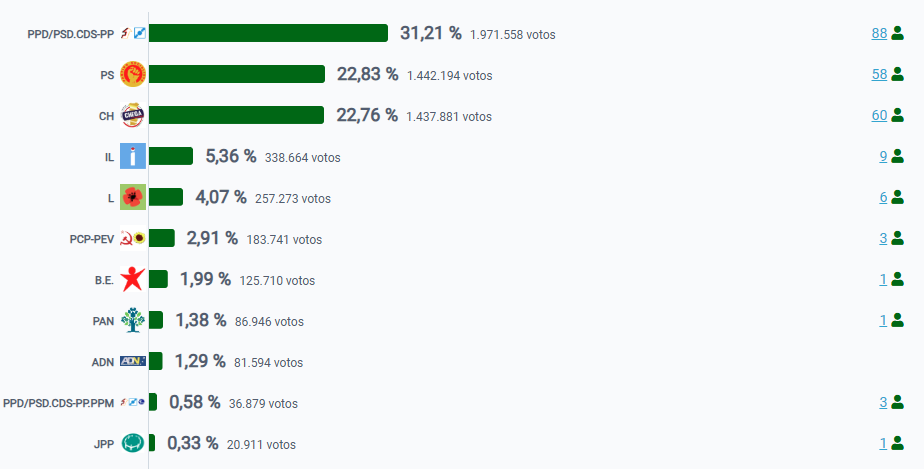This screenshot has height=469, width=924.
Task: Click the Chega (CH) party logo
Action: coord(132,115)
